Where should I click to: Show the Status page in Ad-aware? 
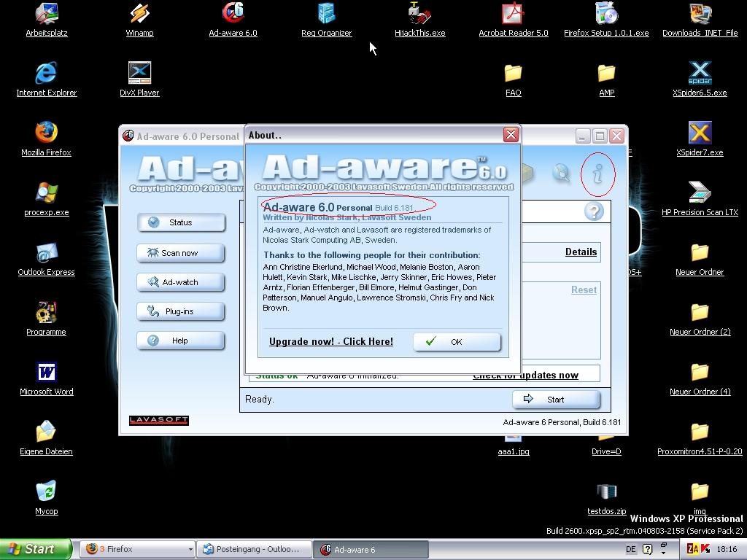tap(181, 222)
